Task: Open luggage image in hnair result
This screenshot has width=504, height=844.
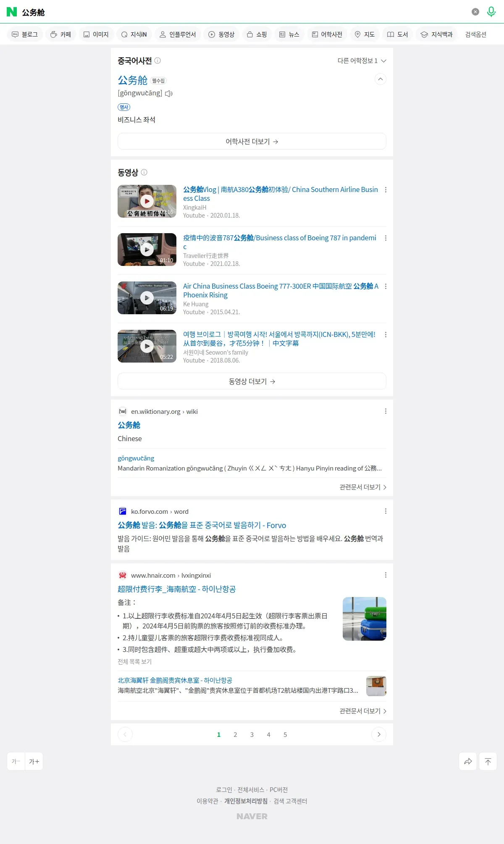Action: coord(365,619)
